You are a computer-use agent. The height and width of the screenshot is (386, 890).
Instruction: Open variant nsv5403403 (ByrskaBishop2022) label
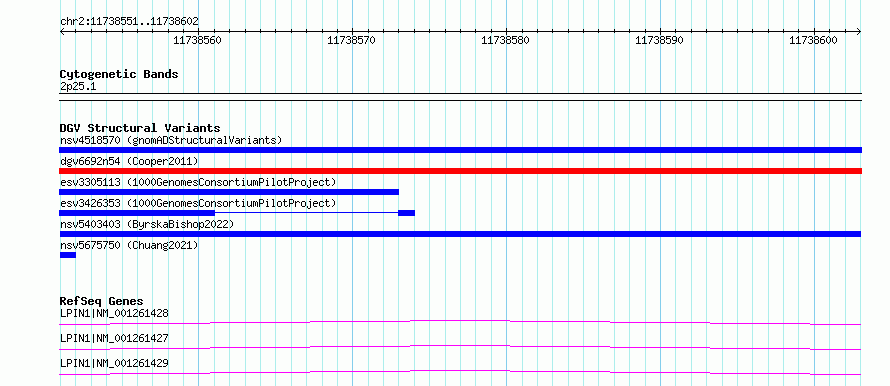tap(147, 224)
